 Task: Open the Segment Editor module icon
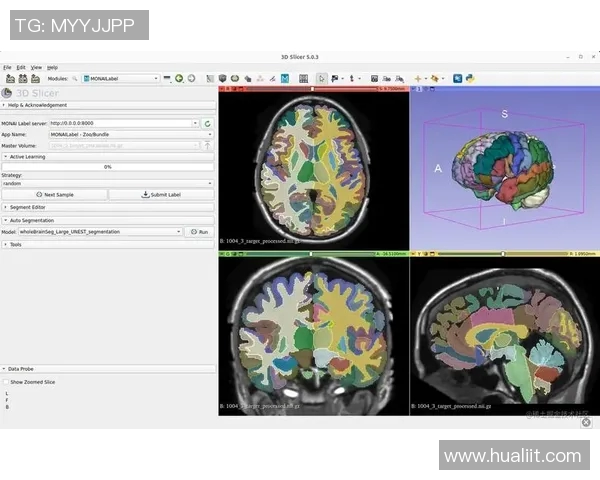click(x=272, y=78)
